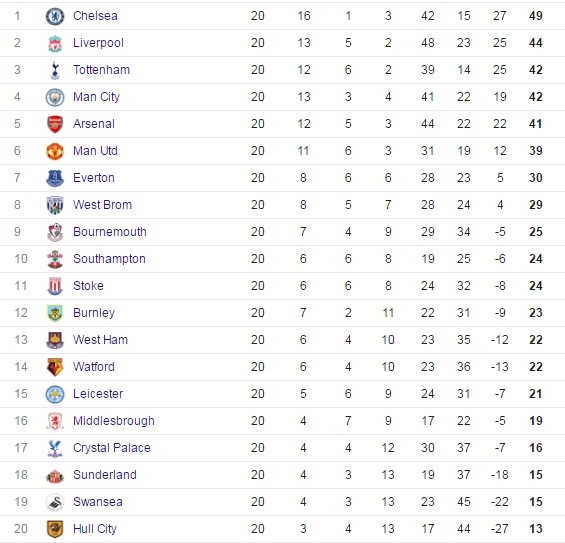Open the Sunderland team page
This screenshot has width=565, height=543.
tap(104, 475)
